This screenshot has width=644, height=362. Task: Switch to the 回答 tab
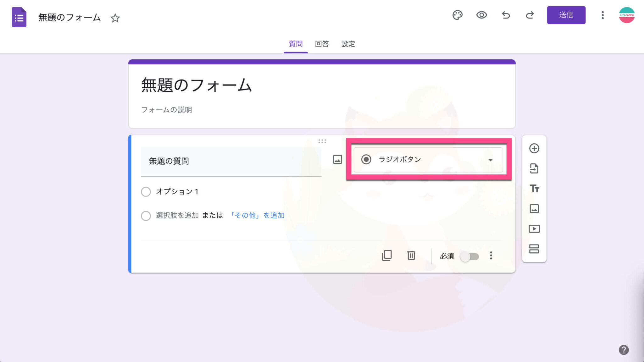point(321,44)
